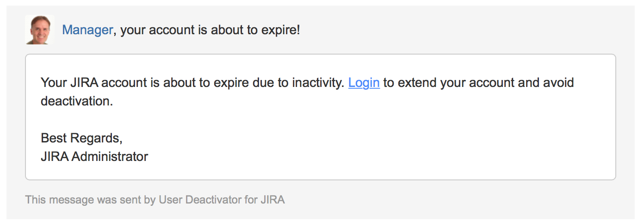This screenshot has width=644, height=222.
Task: Click the Manager profile avatar photo
Action: pyautogui.click(x=39, y=30)
